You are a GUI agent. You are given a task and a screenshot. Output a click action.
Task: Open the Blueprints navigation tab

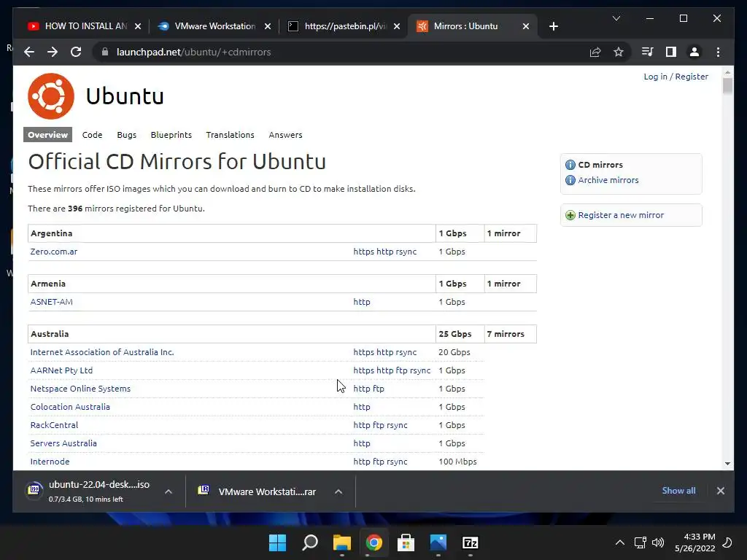(x=171, y=135)
